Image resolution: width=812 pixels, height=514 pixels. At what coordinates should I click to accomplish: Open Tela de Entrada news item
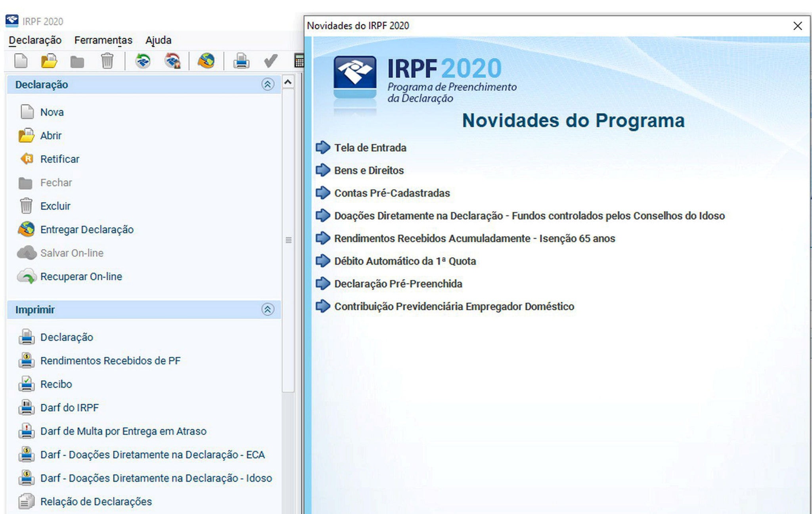pos(370,148)
